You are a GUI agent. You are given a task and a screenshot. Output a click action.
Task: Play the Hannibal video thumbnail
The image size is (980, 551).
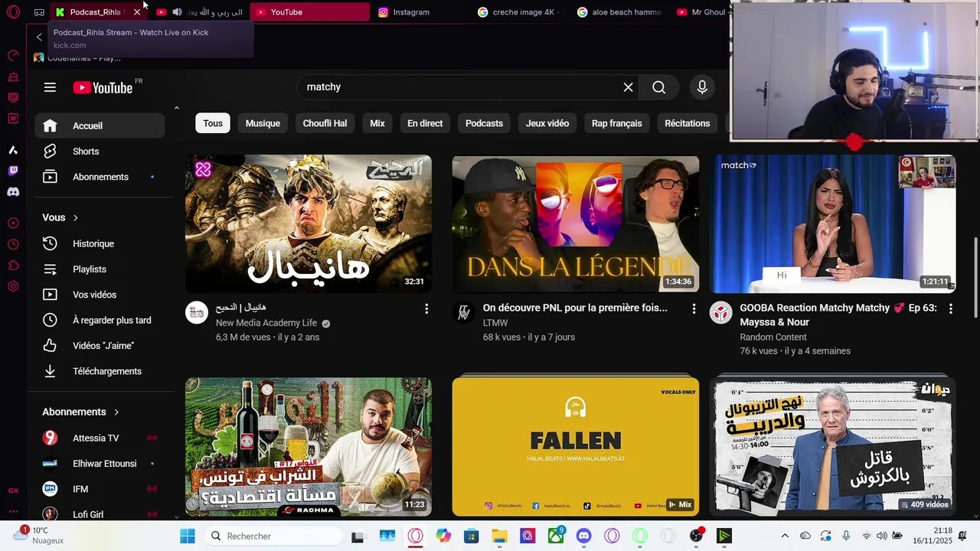click(309, 224)
